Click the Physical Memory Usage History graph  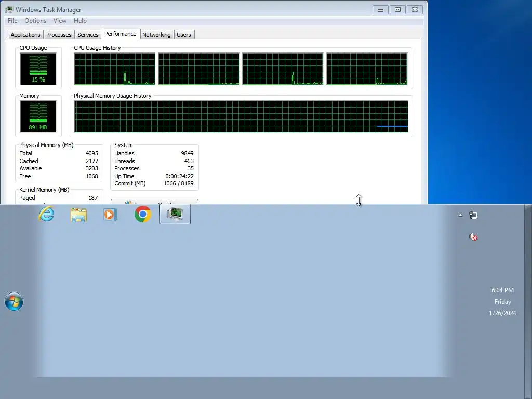pos(241,116)
